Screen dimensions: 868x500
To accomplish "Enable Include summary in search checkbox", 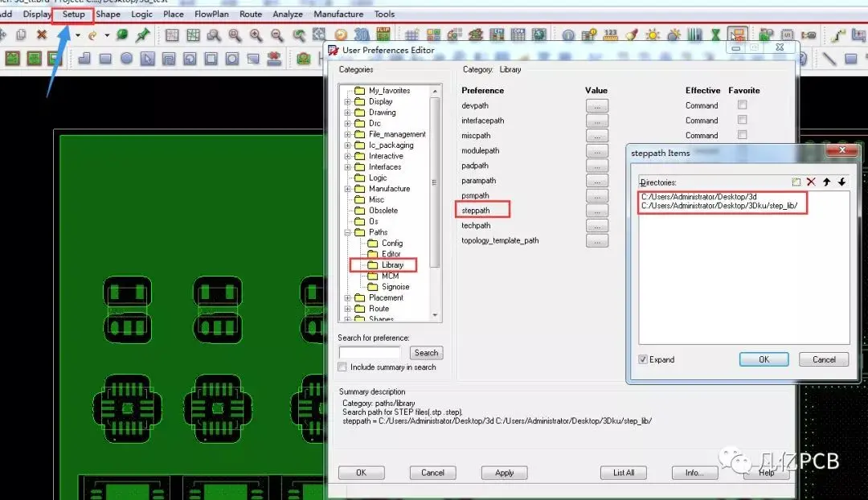I will pos(342,367).
